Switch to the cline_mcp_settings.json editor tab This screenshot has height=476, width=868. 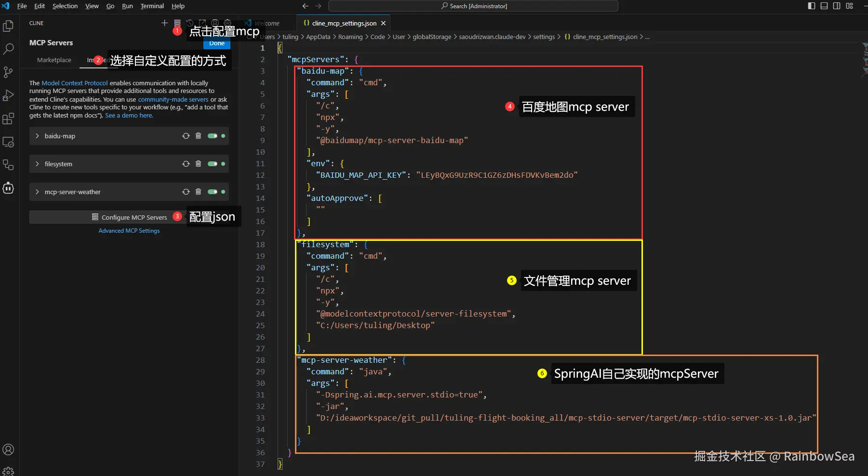[344, 23]
